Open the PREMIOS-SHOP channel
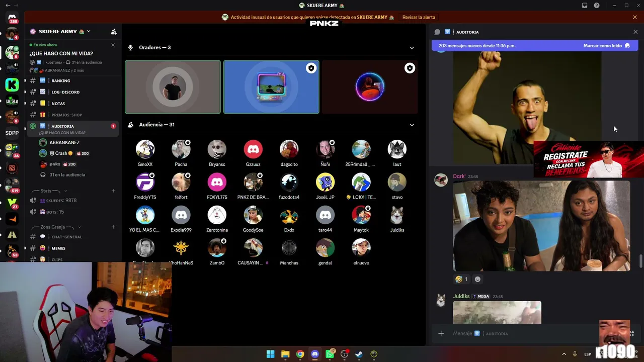Image resolution: width=644 pixels, height=362 pixels. pyautogui.click(x=72, y=115)
